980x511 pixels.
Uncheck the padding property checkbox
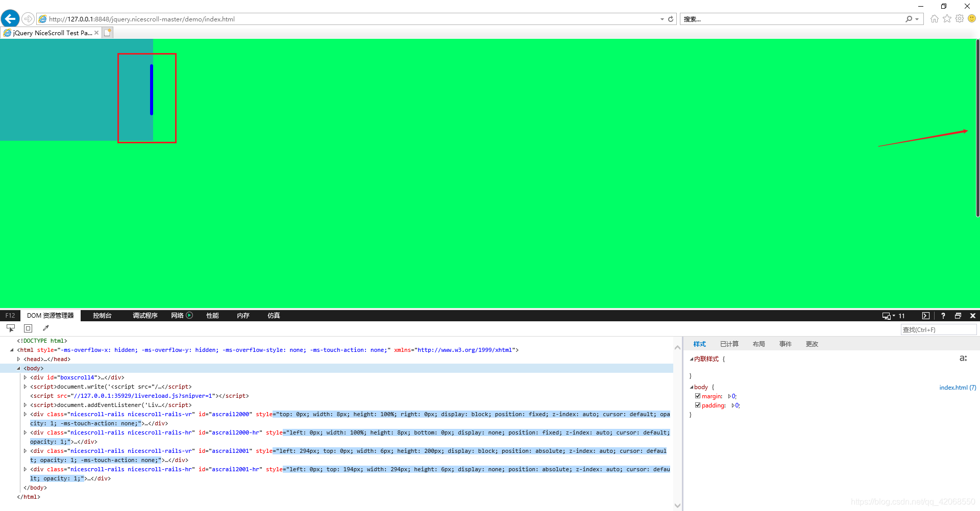698,405
